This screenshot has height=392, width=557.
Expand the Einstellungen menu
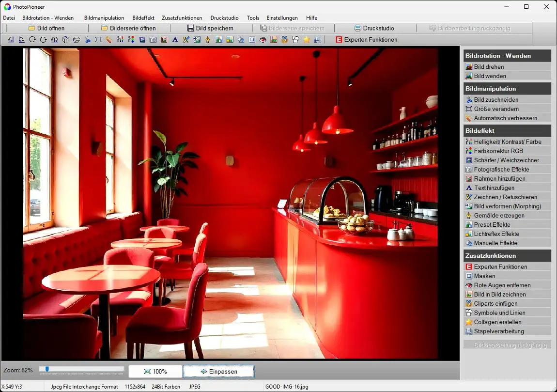point(282,18)
